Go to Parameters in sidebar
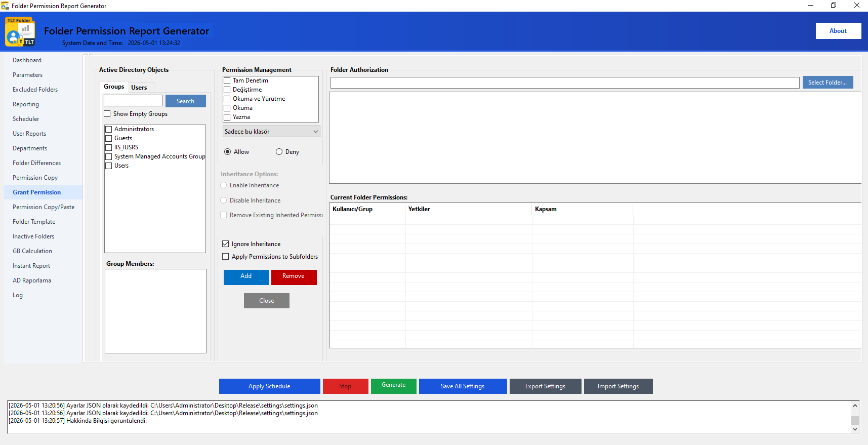868x445 pixels. 27,75
